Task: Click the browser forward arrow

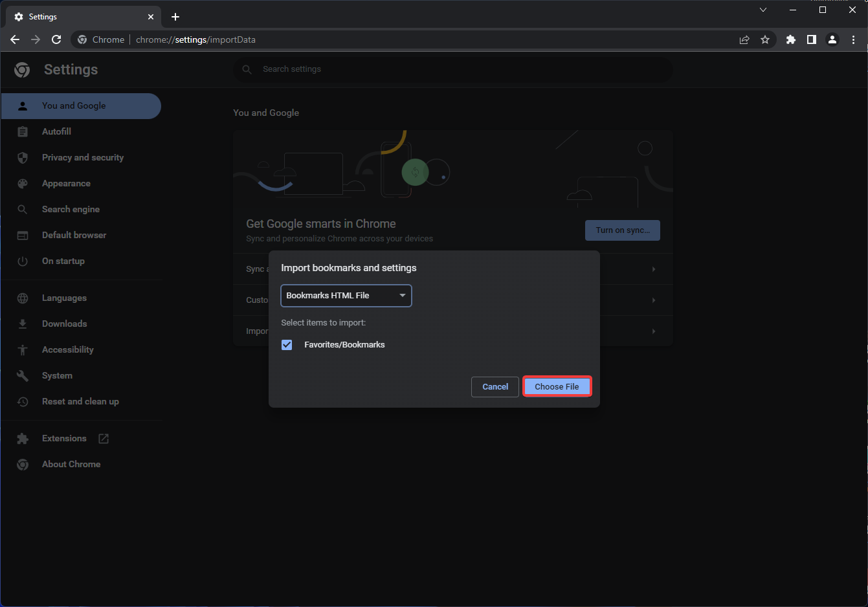Action: (x=36, y=39)
